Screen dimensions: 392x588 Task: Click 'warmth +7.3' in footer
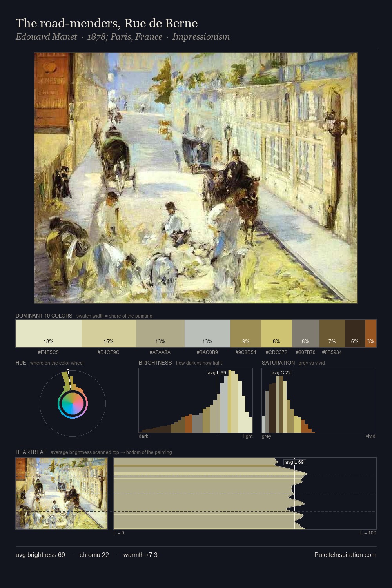[140, 555]
